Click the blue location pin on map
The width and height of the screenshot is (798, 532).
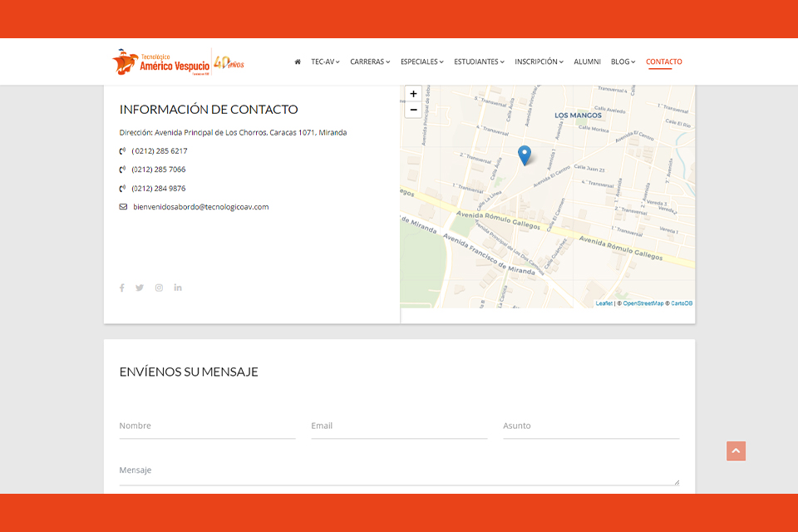point(524,155)
